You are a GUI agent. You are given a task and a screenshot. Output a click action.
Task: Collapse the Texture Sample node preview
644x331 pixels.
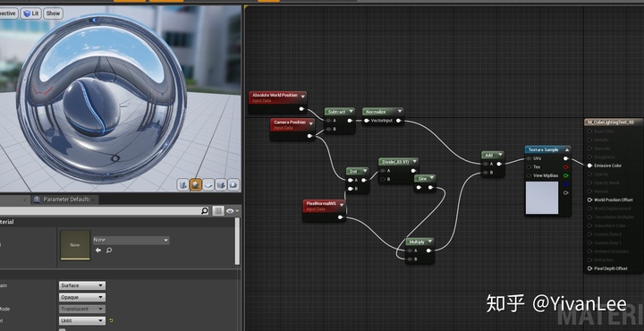[x=567, y=150]
